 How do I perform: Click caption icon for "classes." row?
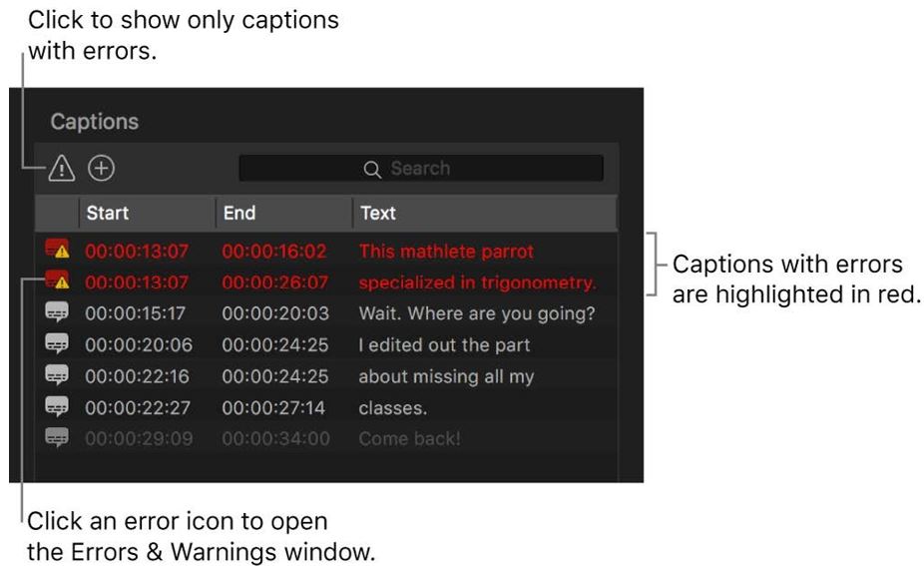click(x=57, y=407)
